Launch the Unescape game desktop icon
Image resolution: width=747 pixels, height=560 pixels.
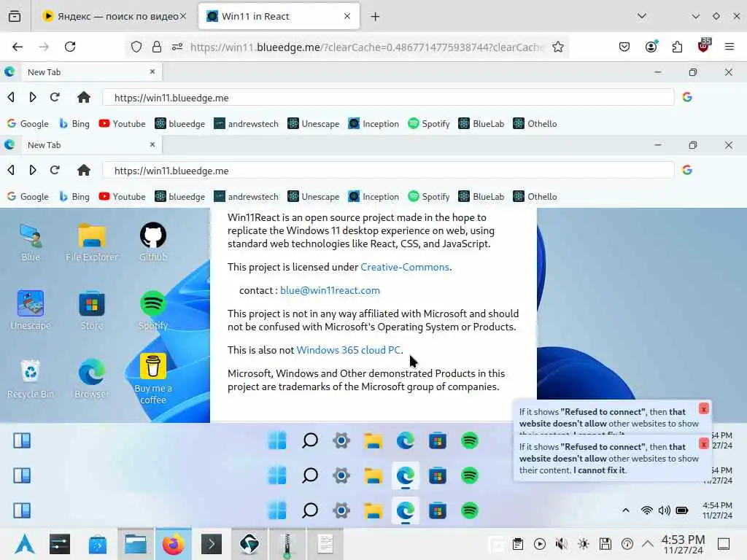pyautogui.click(x=31, y=310)
